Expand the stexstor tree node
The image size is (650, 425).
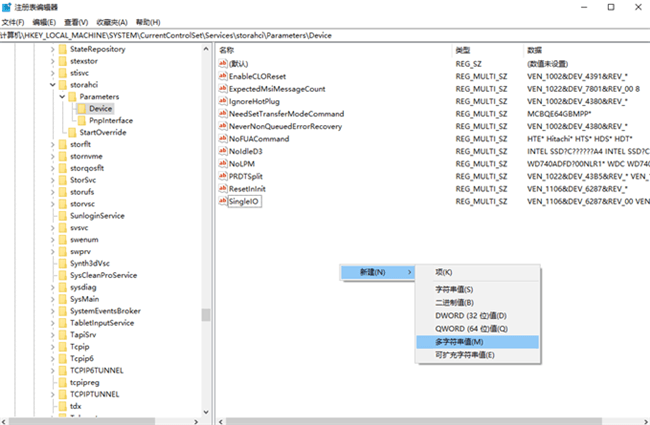click(x=53, y=61)
